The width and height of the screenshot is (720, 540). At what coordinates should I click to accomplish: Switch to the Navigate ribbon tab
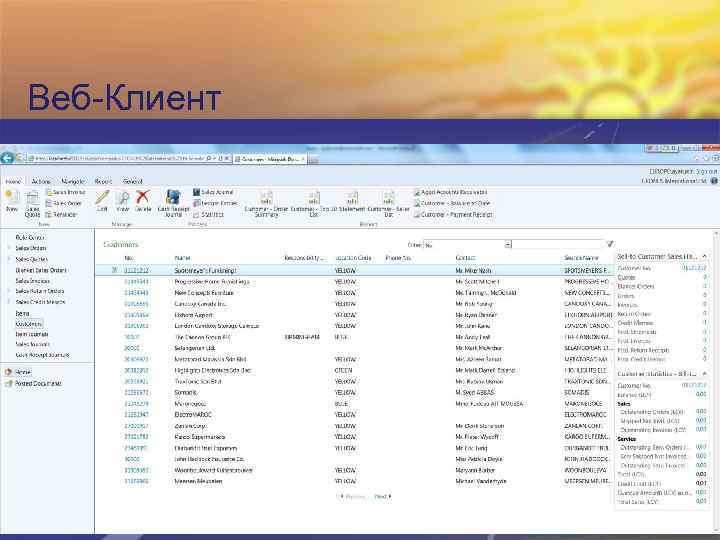73,181
